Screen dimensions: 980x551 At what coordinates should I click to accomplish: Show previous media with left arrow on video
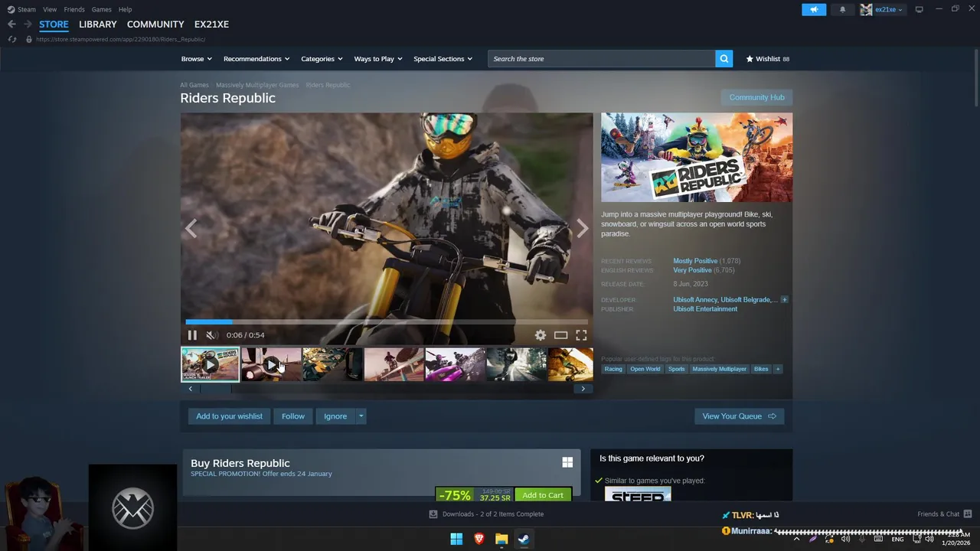pyautogui.click(x=191, y=228)
